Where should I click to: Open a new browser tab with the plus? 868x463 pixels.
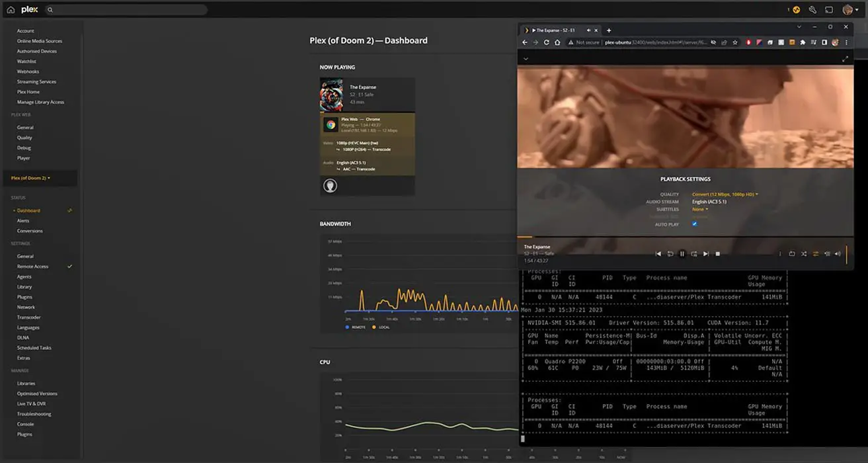[609, 30]
